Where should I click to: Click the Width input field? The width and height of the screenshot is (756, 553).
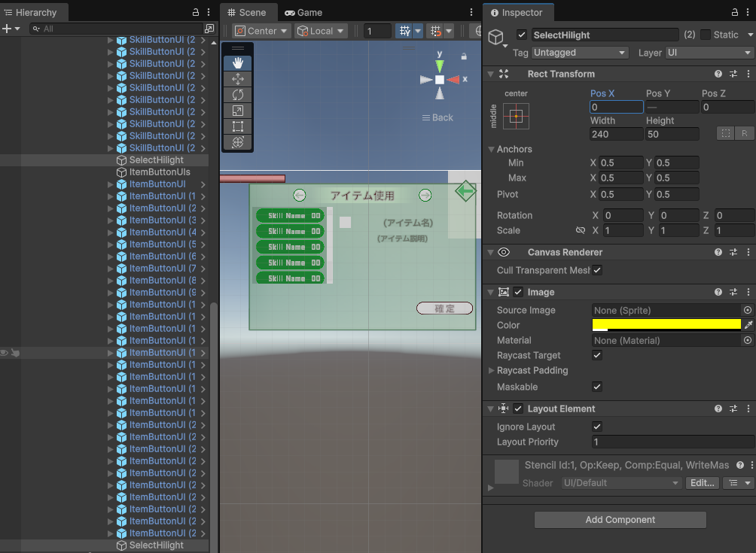pos(616,134)
